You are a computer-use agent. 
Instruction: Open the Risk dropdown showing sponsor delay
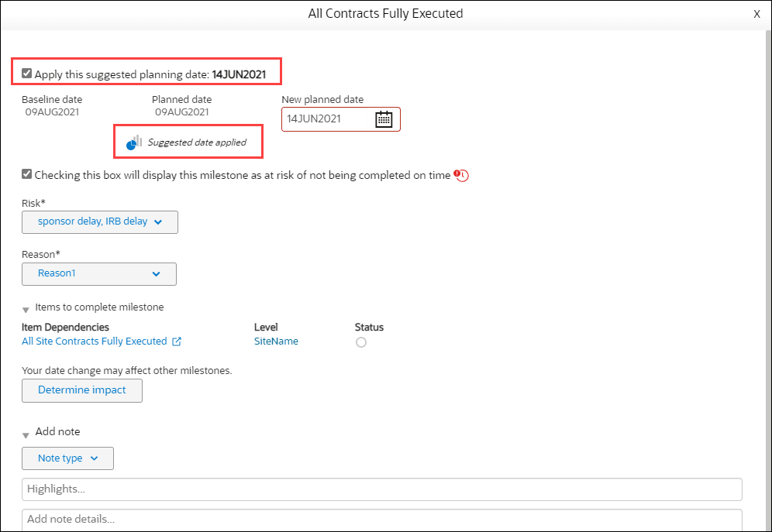99,222
